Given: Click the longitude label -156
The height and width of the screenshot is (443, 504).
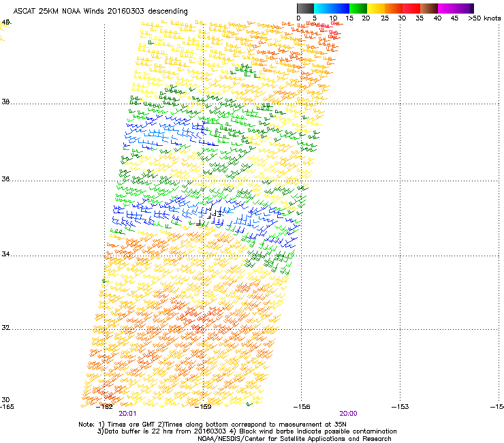Looking at the screenshot, I should (x=302, y=407).
